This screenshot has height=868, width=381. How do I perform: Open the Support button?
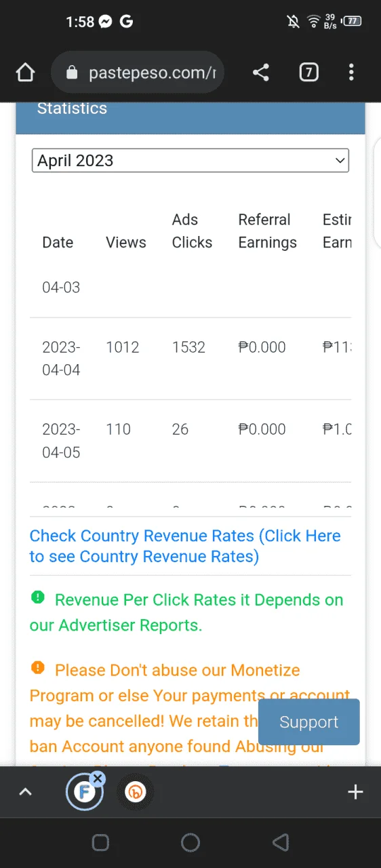point(309,722)
